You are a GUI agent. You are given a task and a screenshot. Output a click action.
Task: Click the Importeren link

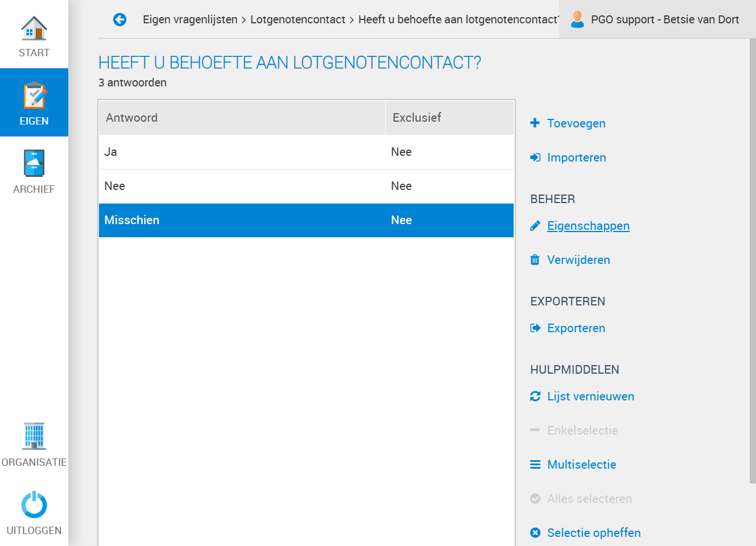(x=577, y=158)
